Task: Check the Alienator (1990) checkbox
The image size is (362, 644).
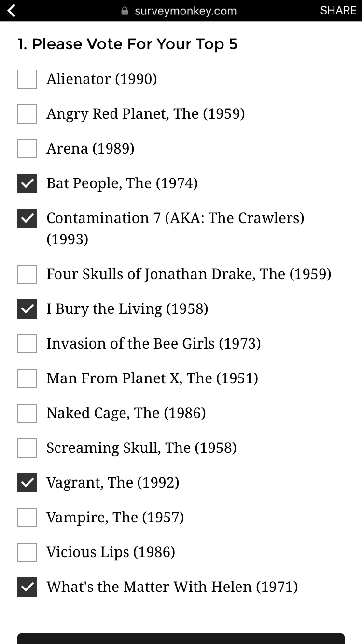Action: [x=27, y=79]
